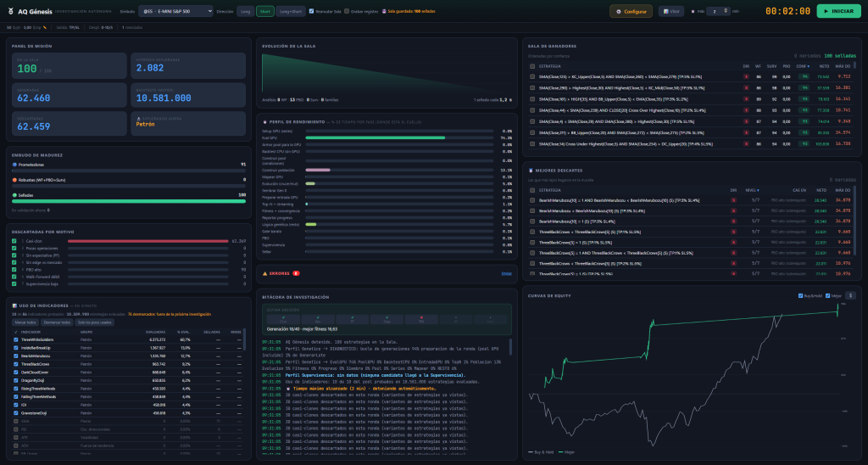Enable the Grabar registro checkbox
This screenshot has width=868, height=465.
pos(347,11)
